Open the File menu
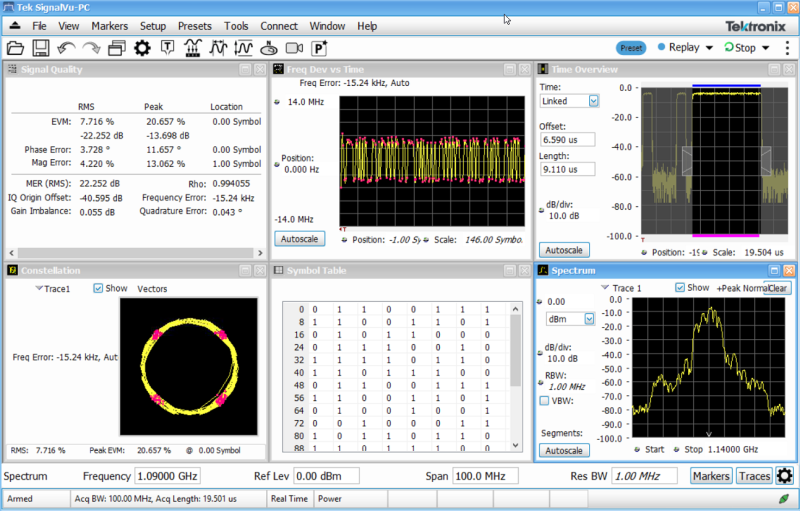Viewport: 800px width, 511px height. (39, 26)
